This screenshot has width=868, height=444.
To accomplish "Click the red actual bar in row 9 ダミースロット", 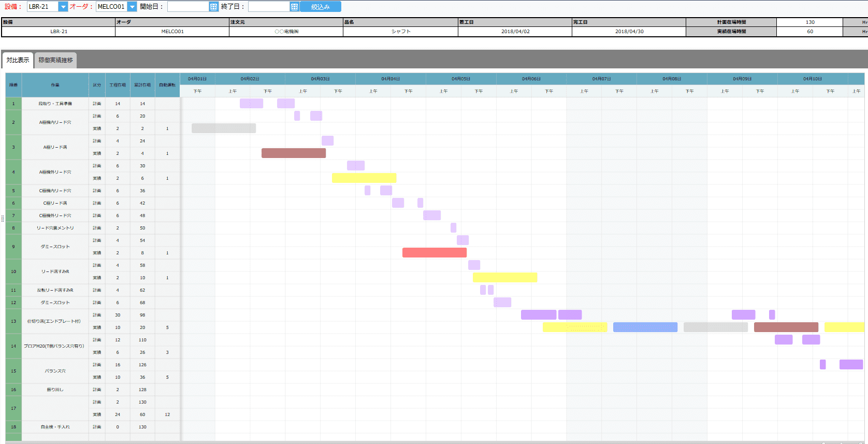I will pos(435,252).
